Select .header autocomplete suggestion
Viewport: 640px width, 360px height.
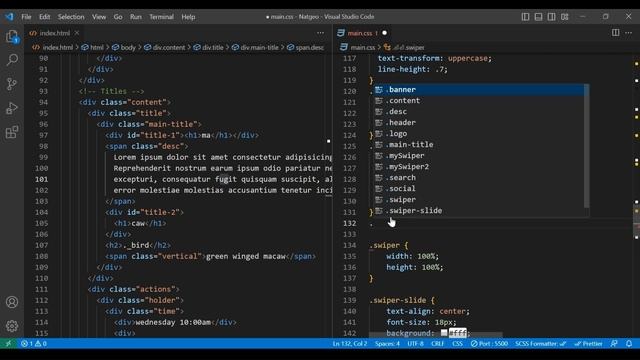479,123
